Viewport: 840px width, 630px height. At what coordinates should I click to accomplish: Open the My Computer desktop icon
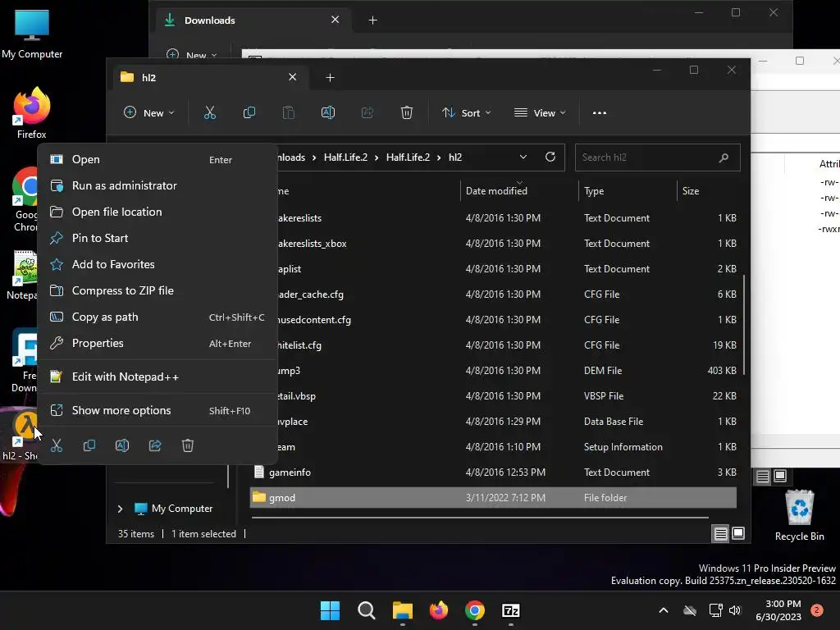(32, 34)
